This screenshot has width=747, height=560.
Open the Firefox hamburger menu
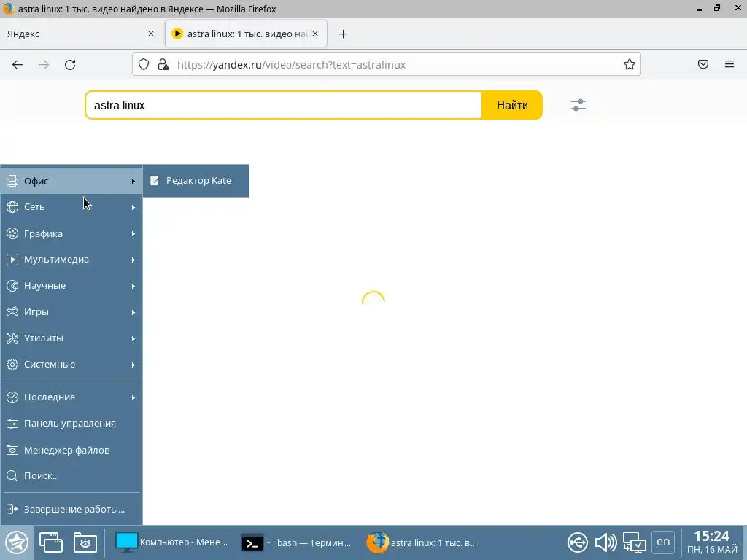(729, 64)
